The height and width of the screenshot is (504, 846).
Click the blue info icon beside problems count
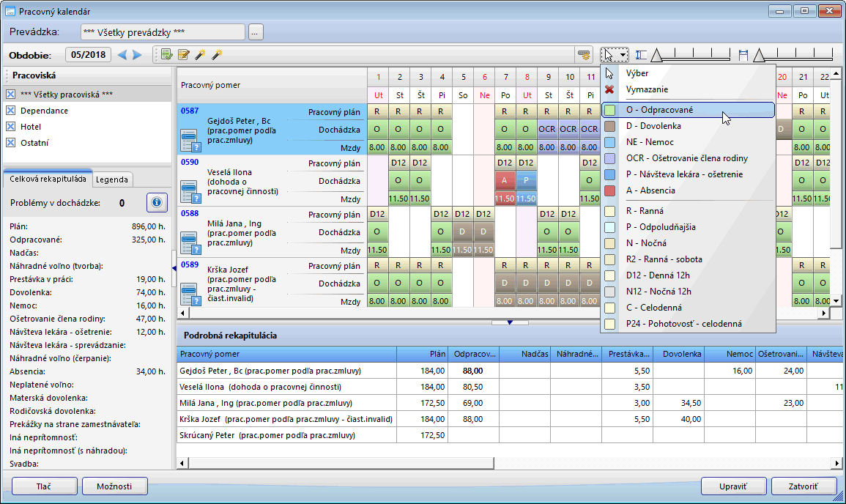tap(157, 202)
